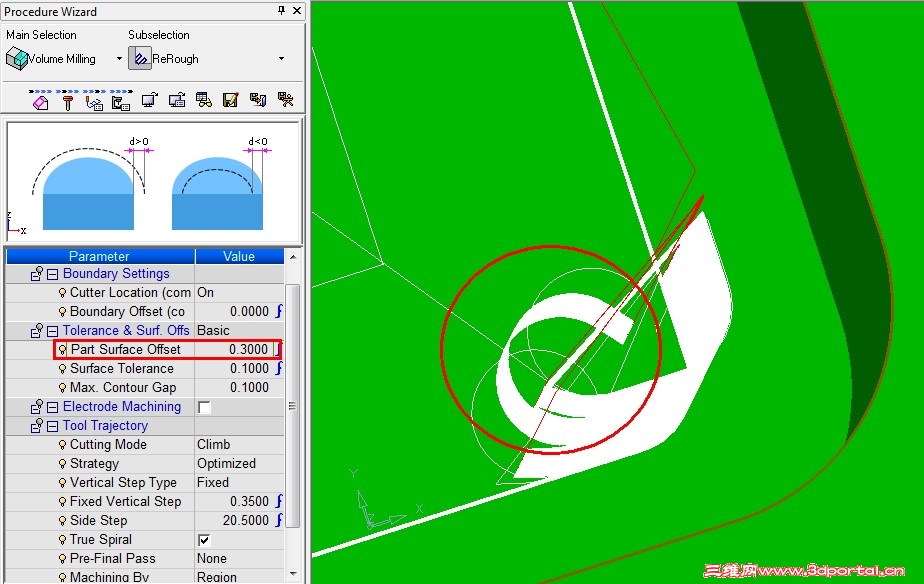This screenshot has height=584, width=924.
Task: Click the parameter table scrollbar up arrow
Action: tap(293, 257)
